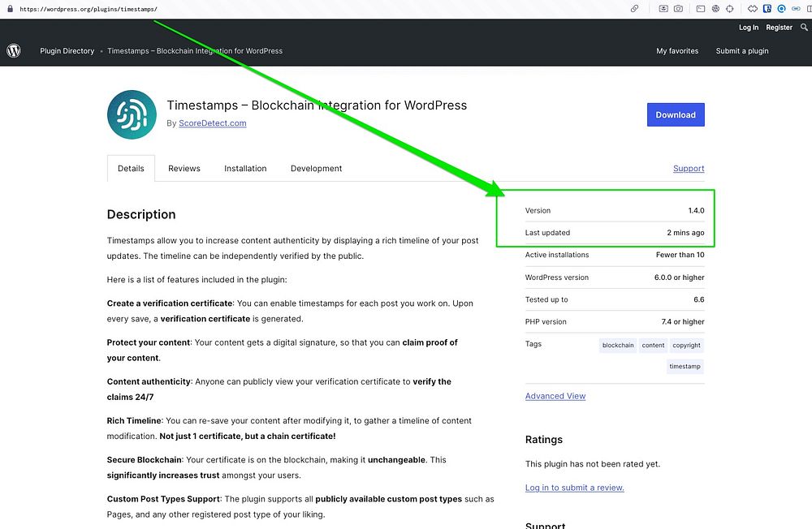
Task: Click 'Rich Timeline' bold text
Action: (135, 421)
